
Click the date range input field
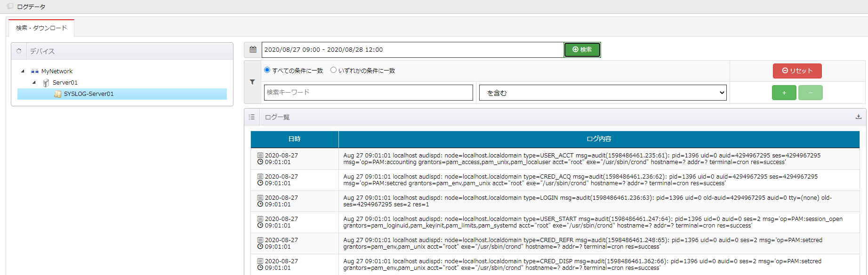pyautogui.click(x=412, y=49)
